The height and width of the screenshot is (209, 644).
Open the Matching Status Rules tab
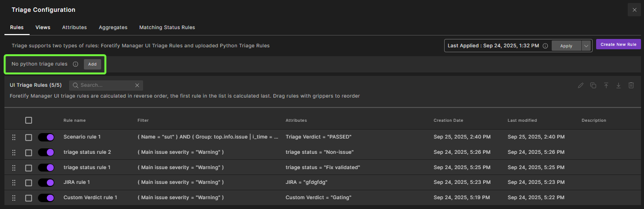pos(167,28)
